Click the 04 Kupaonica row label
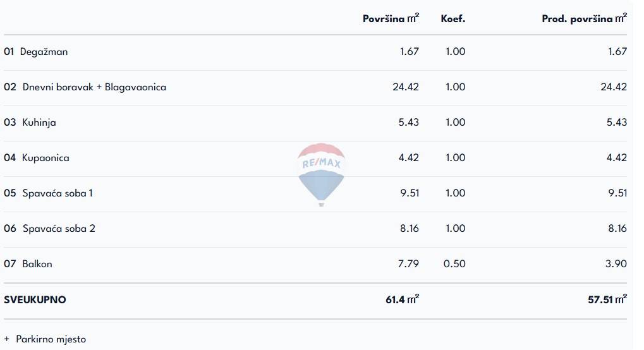 [x=37, y=158]
